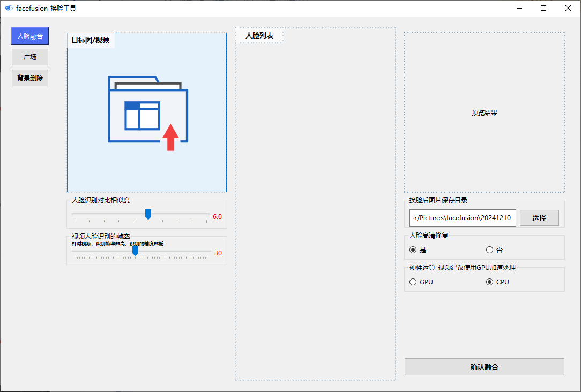Click the folder upload icon for target image
The width and height of the screenshot is (581, 392).
click(x=148, y=114)
